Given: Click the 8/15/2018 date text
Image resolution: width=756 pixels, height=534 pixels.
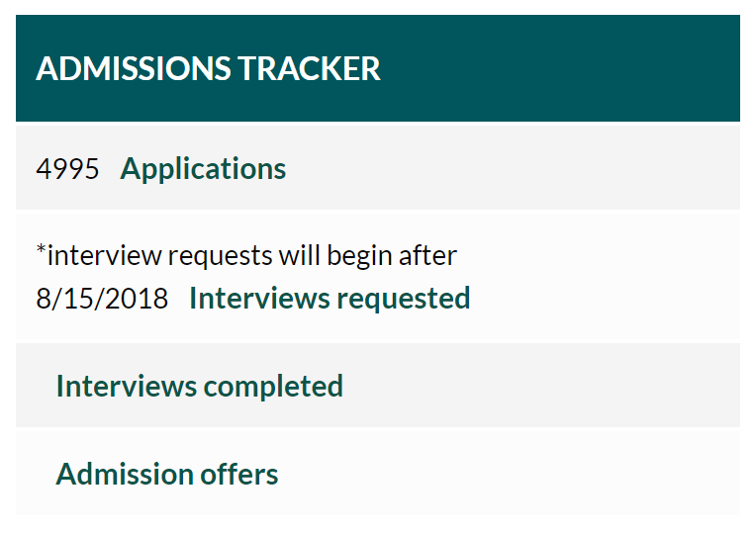Looking at the screenshot, I should point(102,298).
